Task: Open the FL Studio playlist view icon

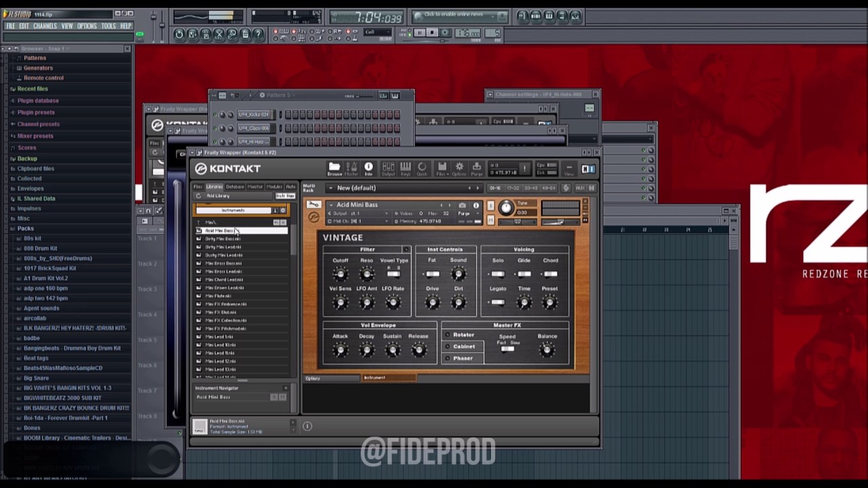Action: pos(523,16)
